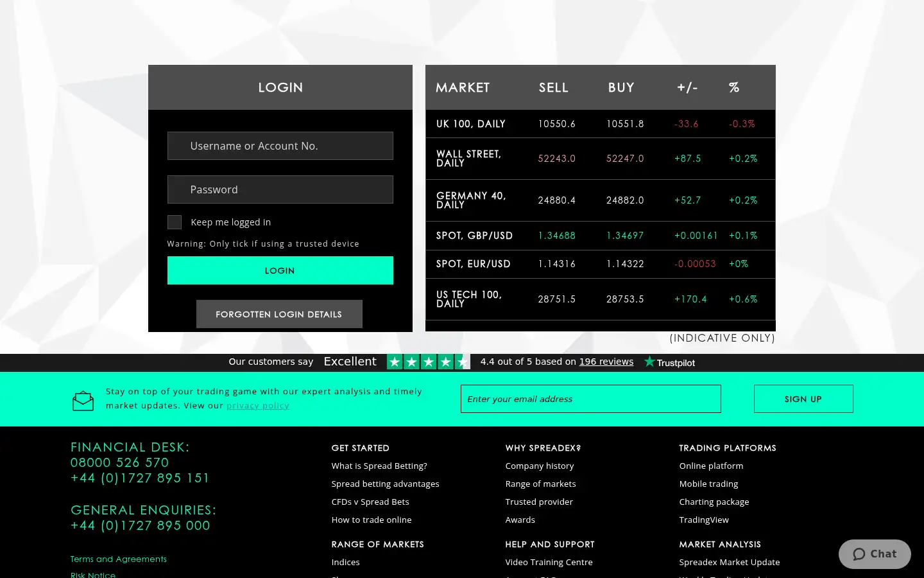Tick the Keep me logged in checkbox

tap(175, 222)
